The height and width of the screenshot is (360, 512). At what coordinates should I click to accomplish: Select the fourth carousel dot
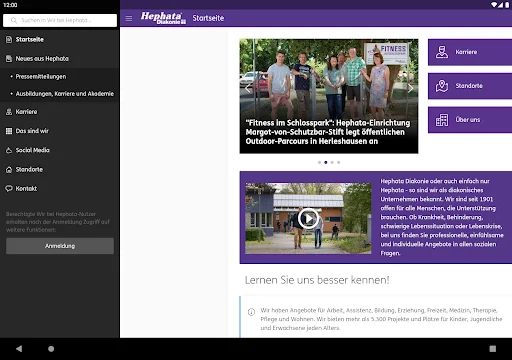click(338, 162)
